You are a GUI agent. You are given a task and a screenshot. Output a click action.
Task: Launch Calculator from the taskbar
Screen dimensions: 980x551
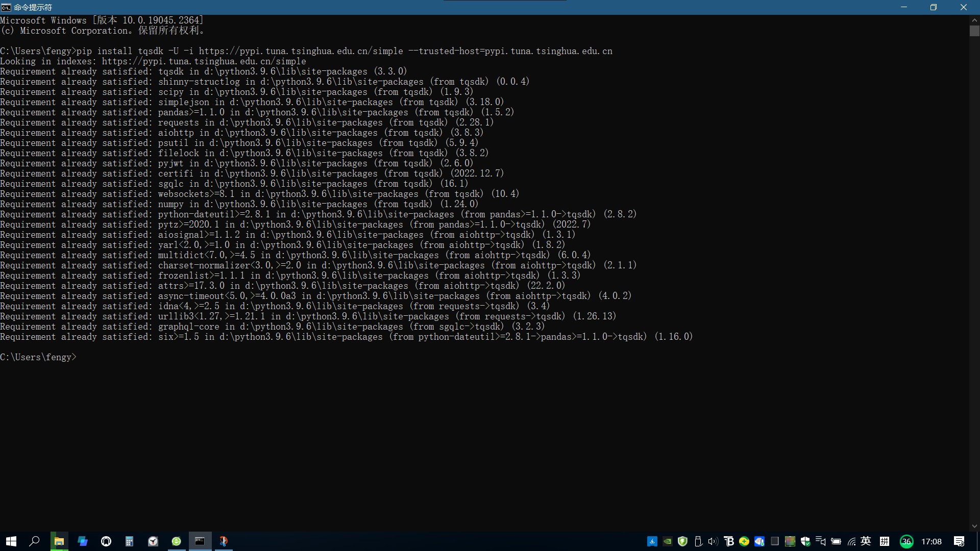pos(130,541)
